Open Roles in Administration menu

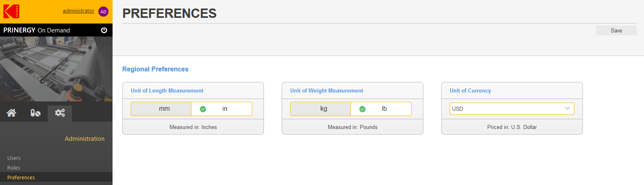(14, 168)
